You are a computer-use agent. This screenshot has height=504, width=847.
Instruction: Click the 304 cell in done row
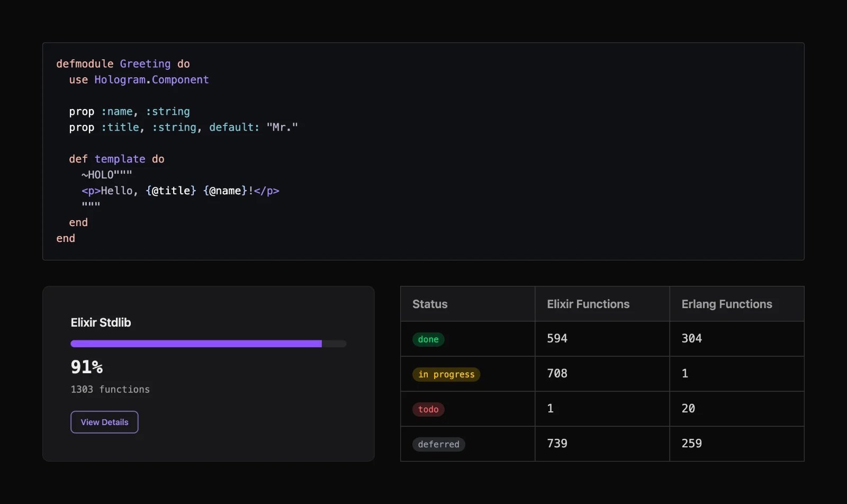[x=737, y=339]
